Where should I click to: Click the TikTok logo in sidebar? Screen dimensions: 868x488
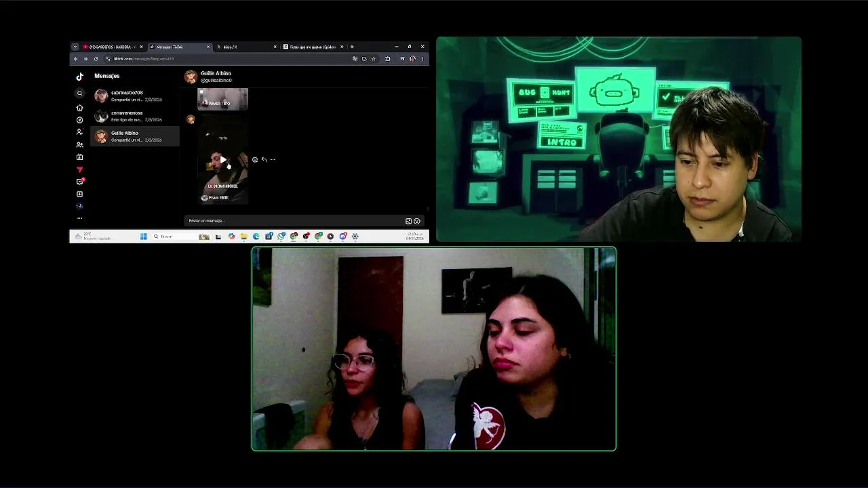79,77
